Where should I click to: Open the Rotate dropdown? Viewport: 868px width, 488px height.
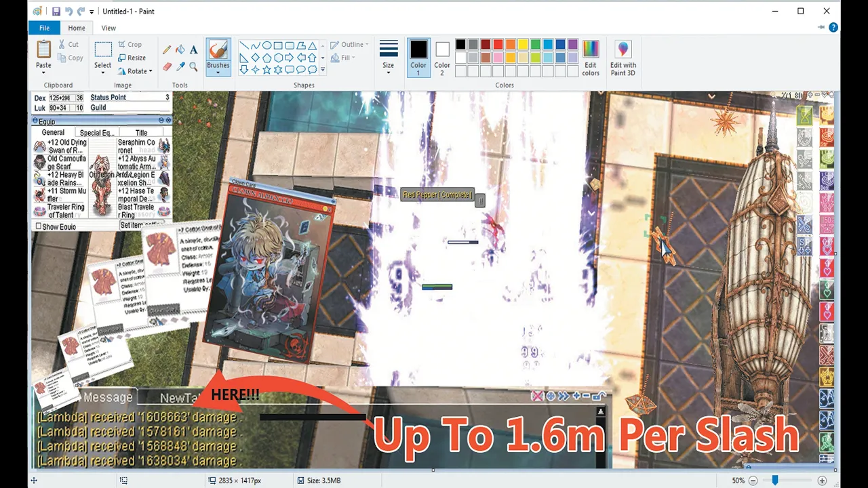[135, 71]
